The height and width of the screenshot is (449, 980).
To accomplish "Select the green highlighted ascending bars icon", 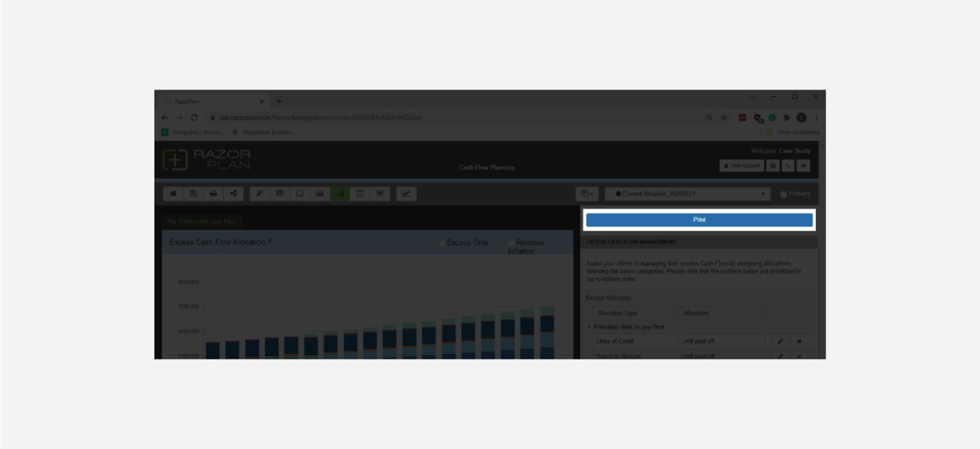I will pos(340,194).
